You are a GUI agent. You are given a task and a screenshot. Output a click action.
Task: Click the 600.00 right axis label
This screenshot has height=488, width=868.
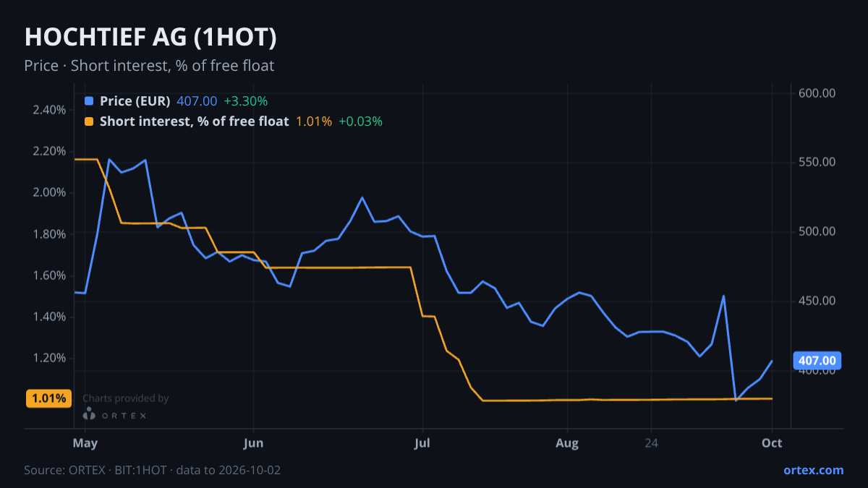(x=817, y=93)
